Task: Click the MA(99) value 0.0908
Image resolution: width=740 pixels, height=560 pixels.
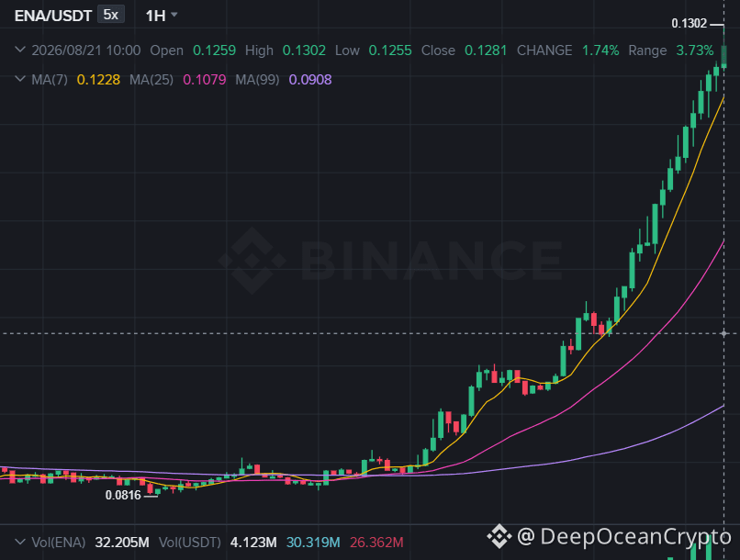Action: click(310, 79)
